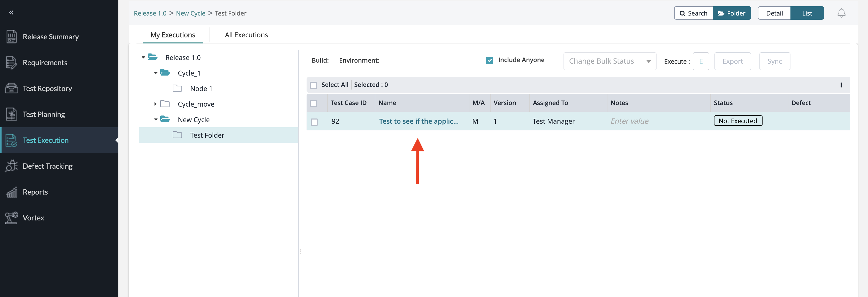Open Release Summary menu label
Image resolution: width=868 pixels, height=297 pixels.
point(51,36)
